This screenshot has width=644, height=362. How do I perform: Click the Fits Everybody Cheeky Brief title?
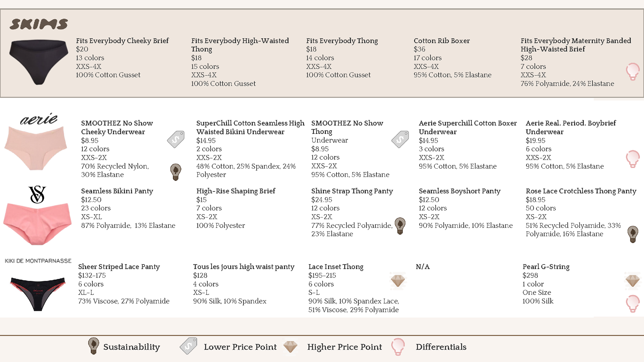point(122,41)
